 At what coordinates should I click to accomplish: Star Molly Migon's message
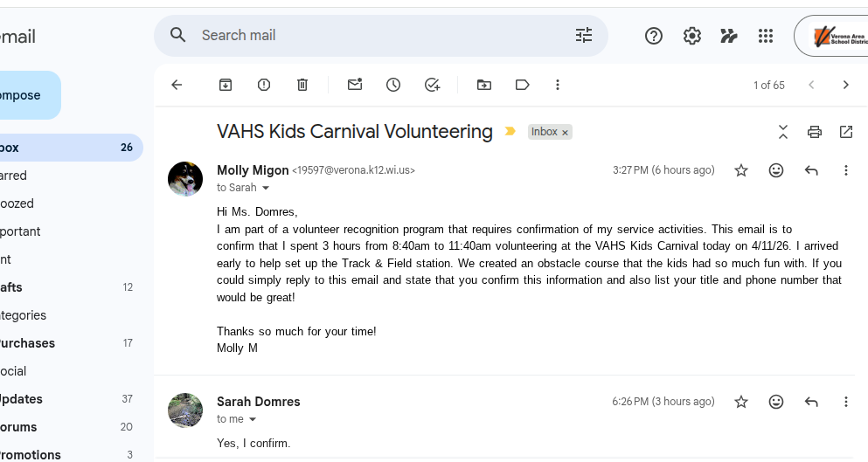click(741, 170)
